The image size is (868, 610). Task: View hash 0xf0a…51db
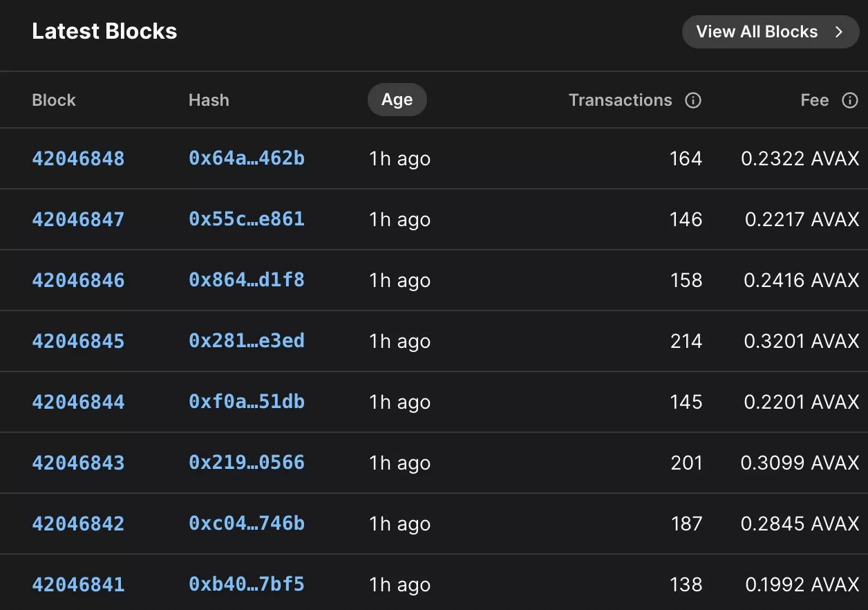click(247, 403)
